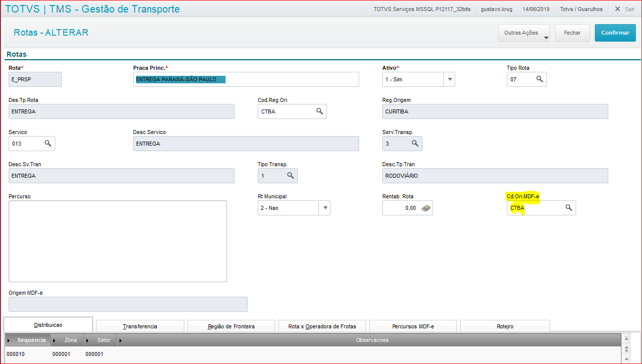Open calculator icon in Rentab. Rota
The width and height of the screenshot is (642, 364).
(425, 208)
